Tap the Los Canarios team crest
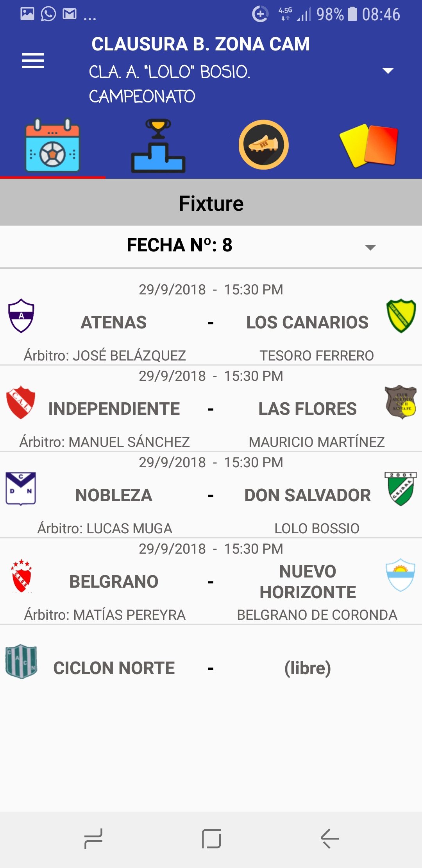422x868 pixels. (x=401, y=316)
